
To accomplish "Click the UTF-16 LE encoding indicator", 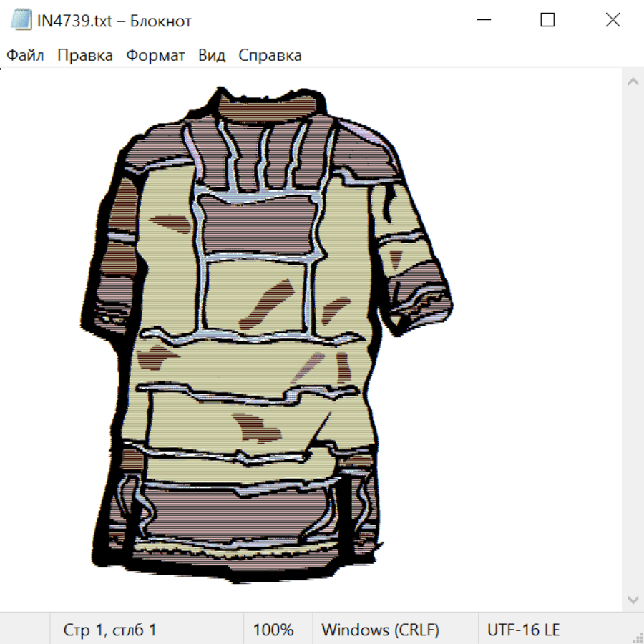I will [x=523, y=630].
